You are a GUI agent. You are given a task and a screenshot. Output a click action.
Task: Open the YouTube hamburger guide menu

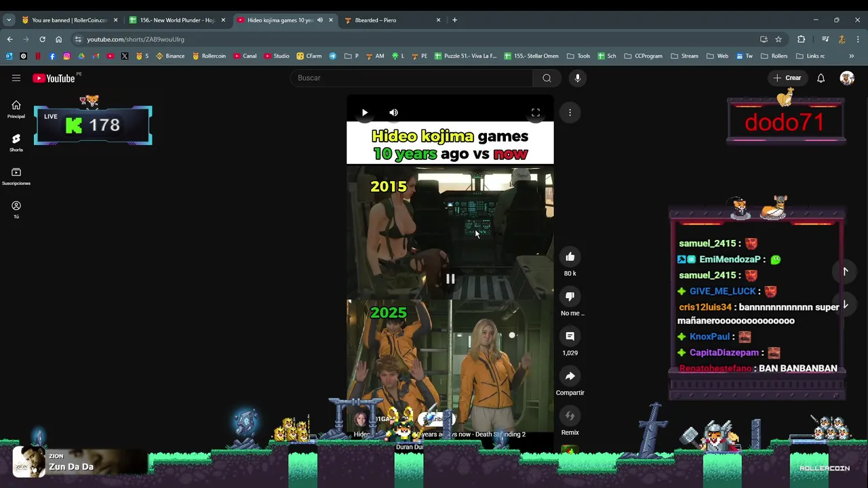16,78
